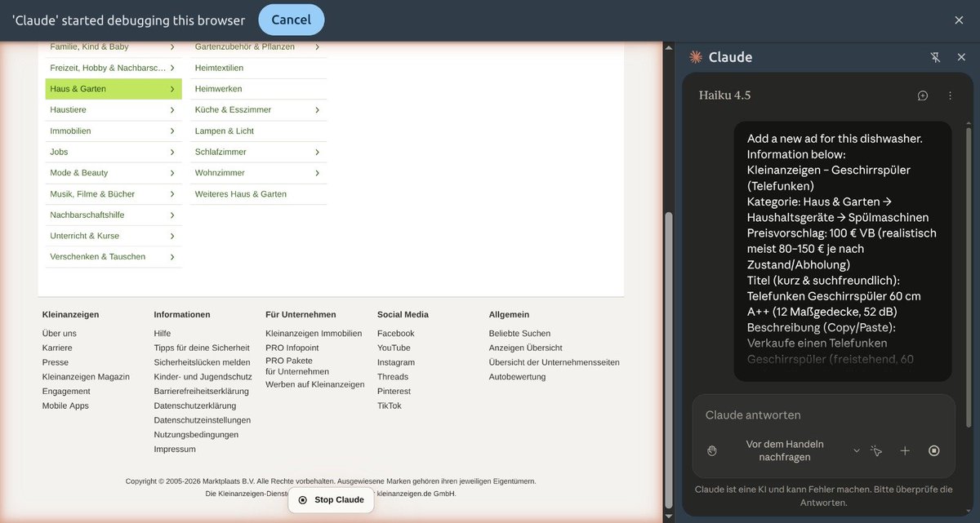Expand the Schlafzimmer subcategory chevron
The image size is (980, 523).
pos(317,152)
